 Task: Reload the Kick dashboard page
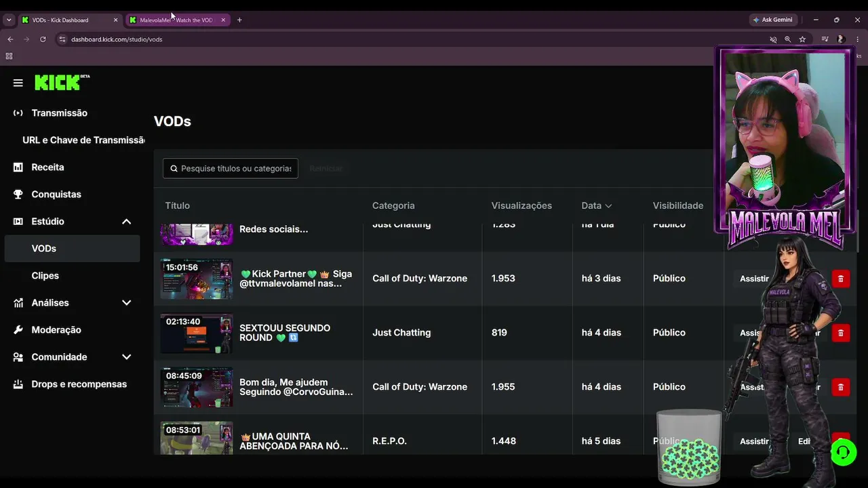pos(43,39)
